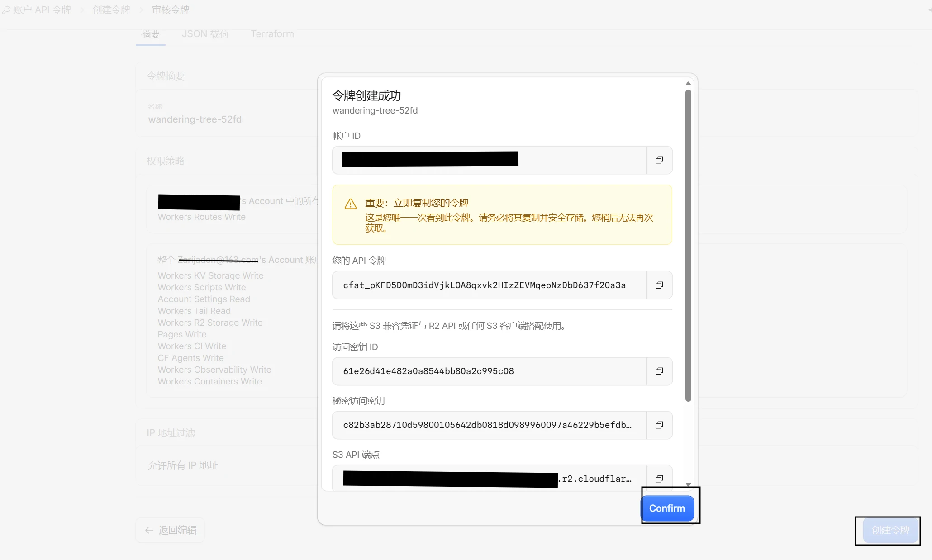Click the Confirm button
The image size is (932, 560).
(x=667, y=508)
